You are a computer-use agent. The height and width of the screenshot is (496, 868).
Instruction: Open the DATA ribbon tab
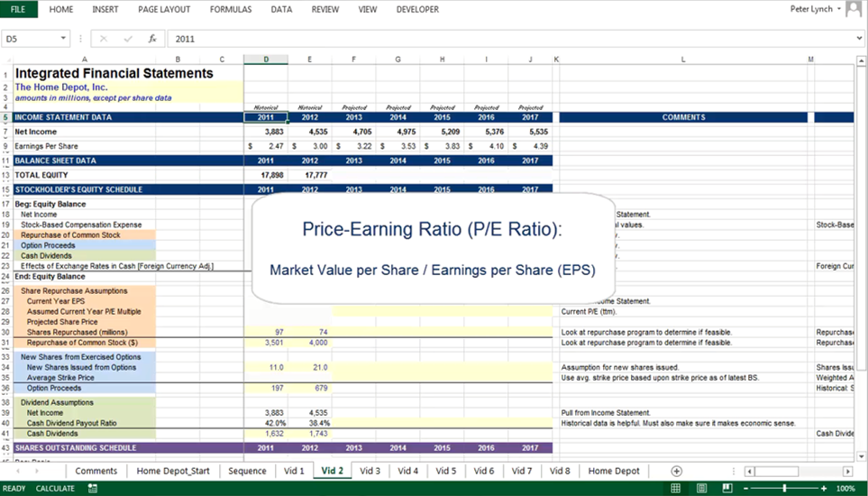(281, 9)
